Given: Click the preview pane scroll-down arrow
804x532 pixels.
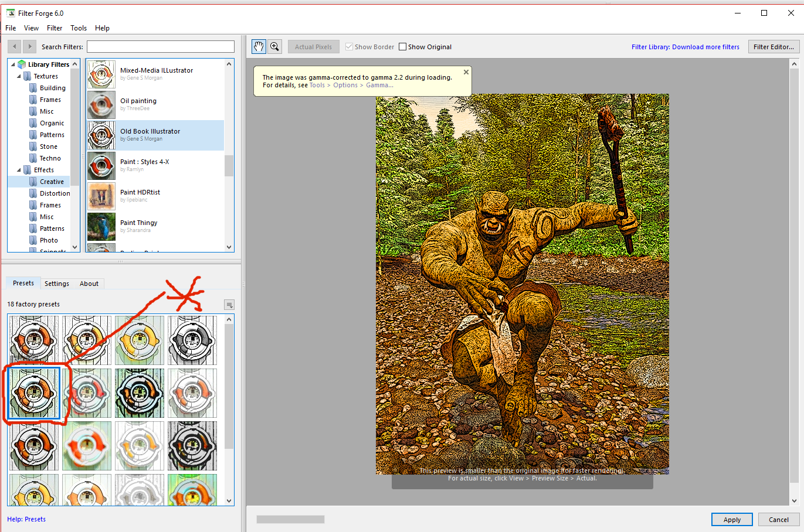Looking at the screenshot, I should tap(795, 501).
